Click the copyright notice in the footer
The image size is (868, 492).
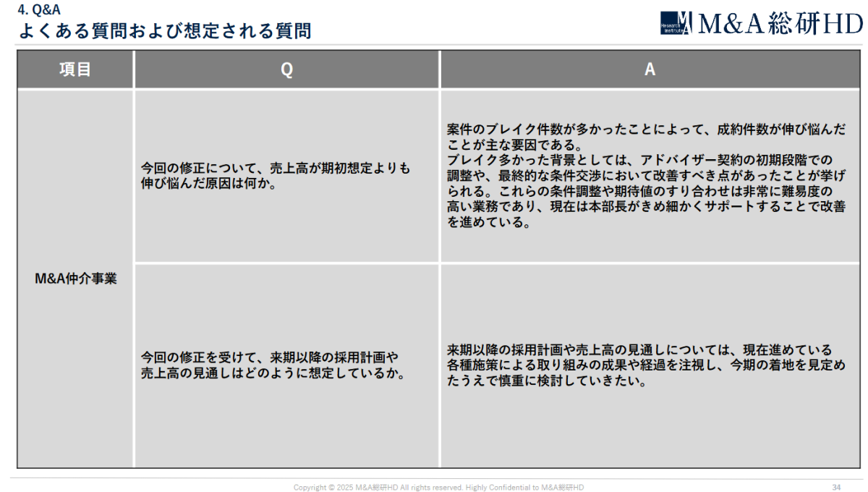coord(438,488)
